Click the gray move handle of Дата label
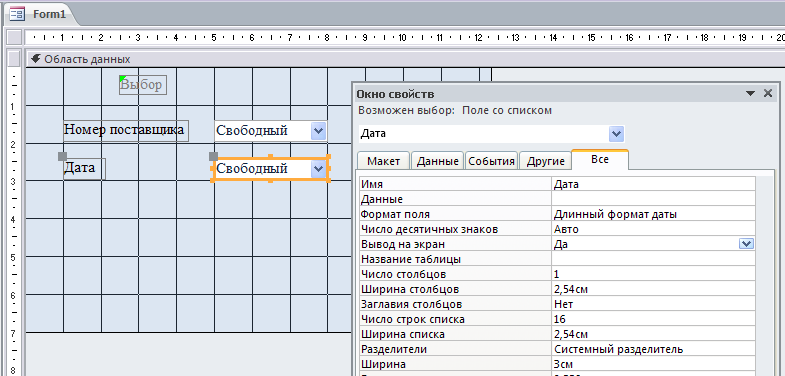785x376 pixels. pyautogui.click(x=63, y=156)
